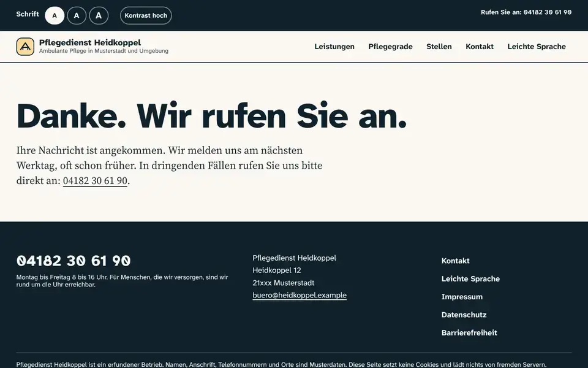Open the Impressum link in footer
This screenshot has width=588, height=368.
[462, 297]
